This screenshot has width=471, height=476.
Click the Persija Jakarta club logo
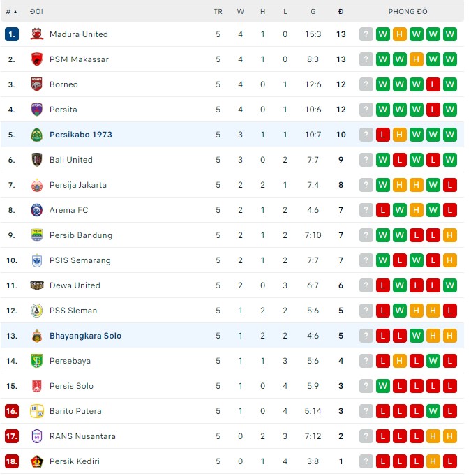point(37,185)
